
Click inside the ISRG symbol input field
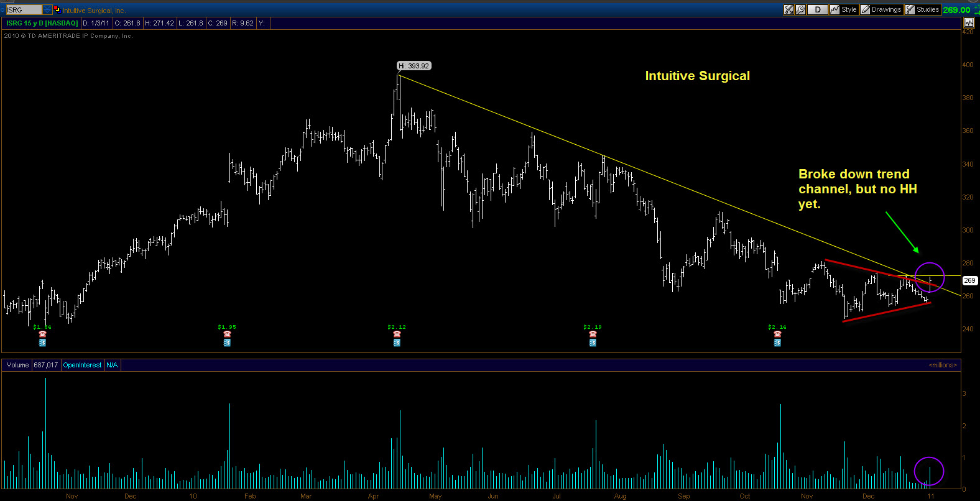pos(24,10)
